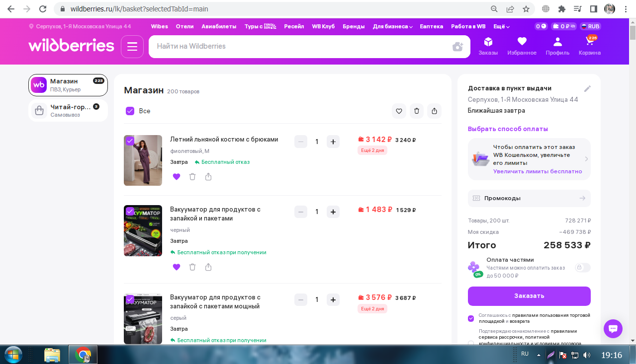
Task: Increase quantity of серый Вакууматор
Action: point(333,300)
